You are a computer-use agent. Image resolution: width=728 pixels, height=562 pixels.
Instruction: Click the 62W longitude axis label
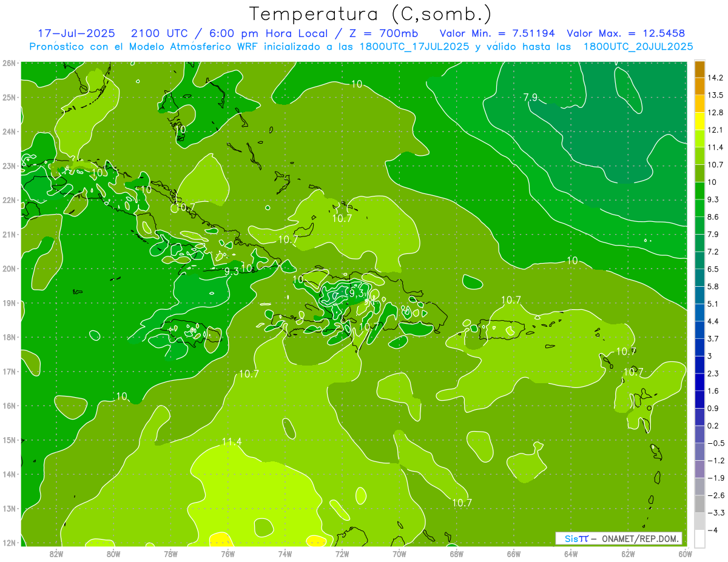click(x=628, y=554)
